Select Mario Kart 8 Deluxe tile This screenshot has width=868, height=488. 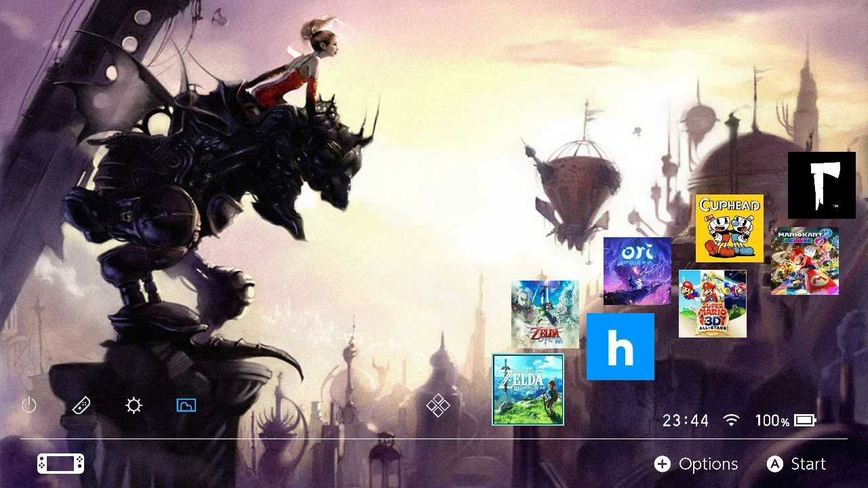click(805, 261)
